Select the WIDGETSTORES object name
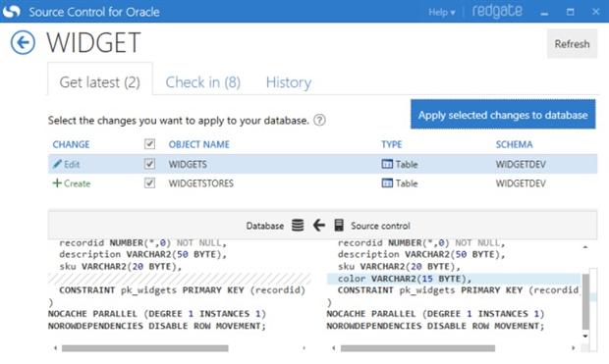609x364 pixels. [x=200, y=183]
